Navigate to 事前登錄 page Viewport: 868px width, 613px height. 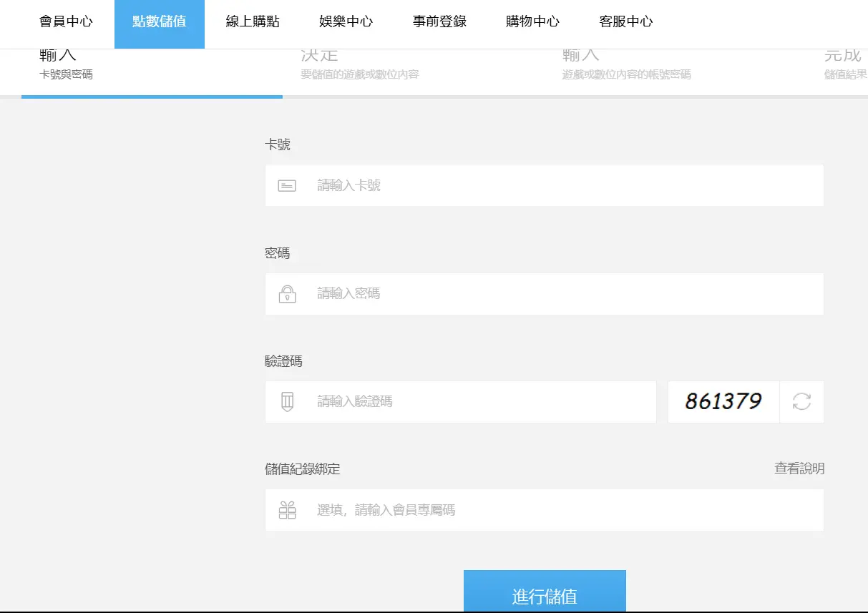[439, 21]
